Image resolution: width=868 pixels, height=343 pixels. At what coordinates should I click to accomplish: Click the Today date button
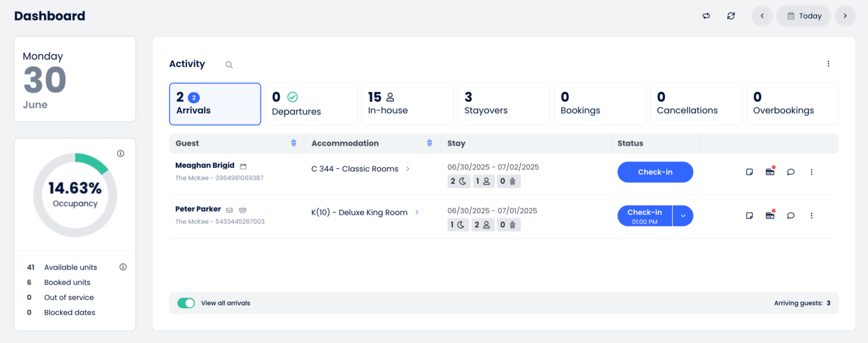pos(803,16)
